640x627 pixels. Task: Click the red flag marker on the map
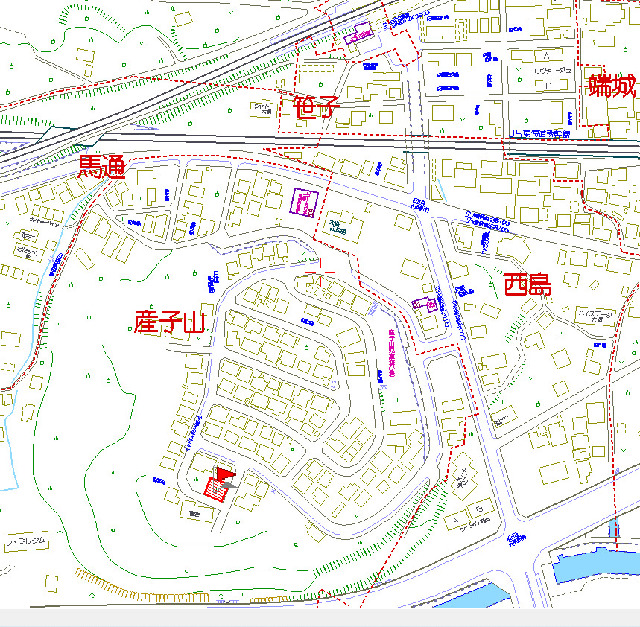pos(222,474)
